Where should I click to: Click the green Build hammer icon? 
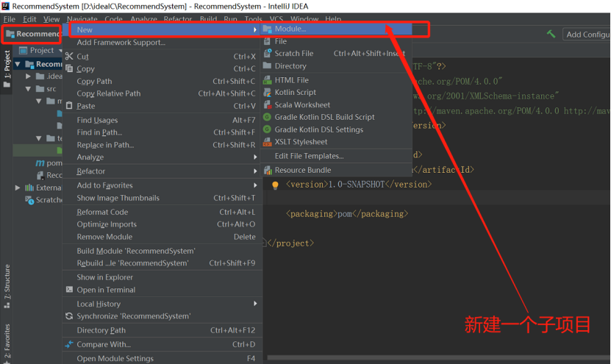coord(551,35)
